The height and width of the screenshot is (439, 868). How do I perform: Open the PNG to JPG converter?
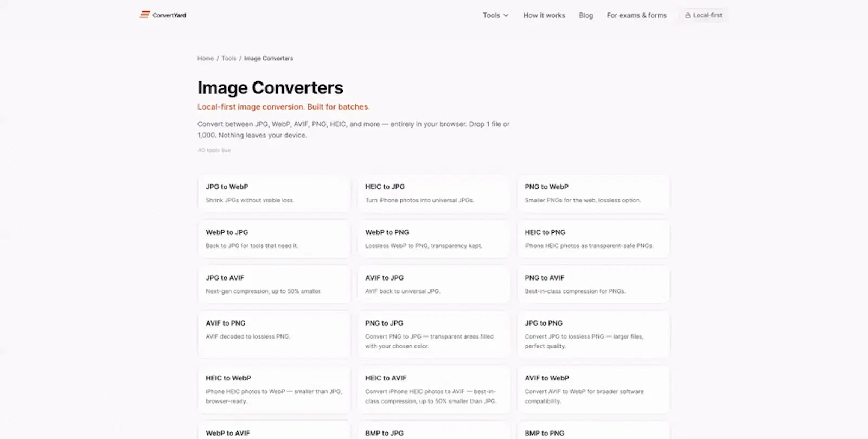433,334
